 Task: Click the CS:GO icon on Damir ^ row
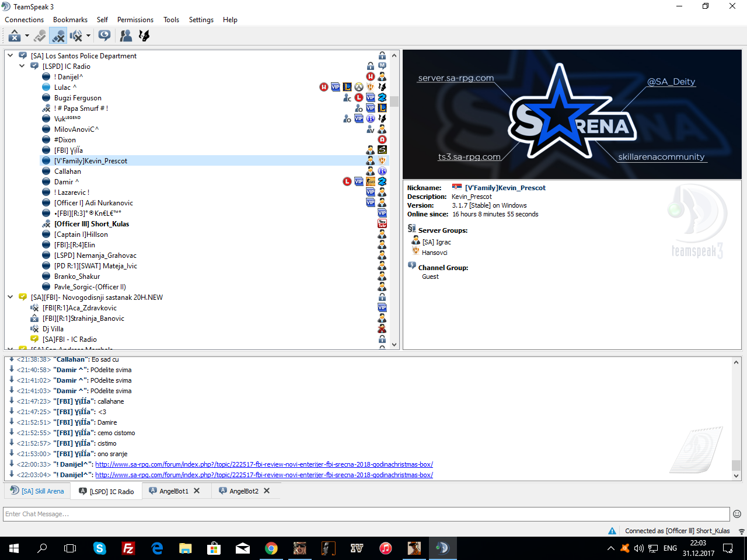371,182
